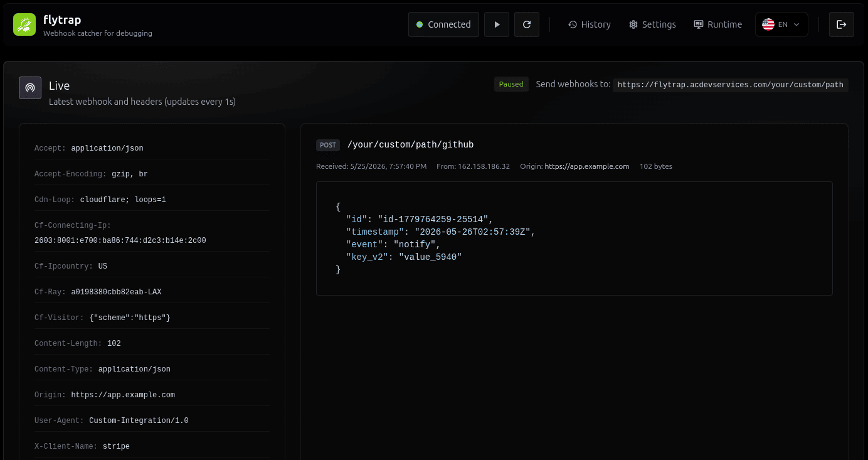Click the Content-Type header row
The width and height of the screenshot is (868, 460).
152,369
